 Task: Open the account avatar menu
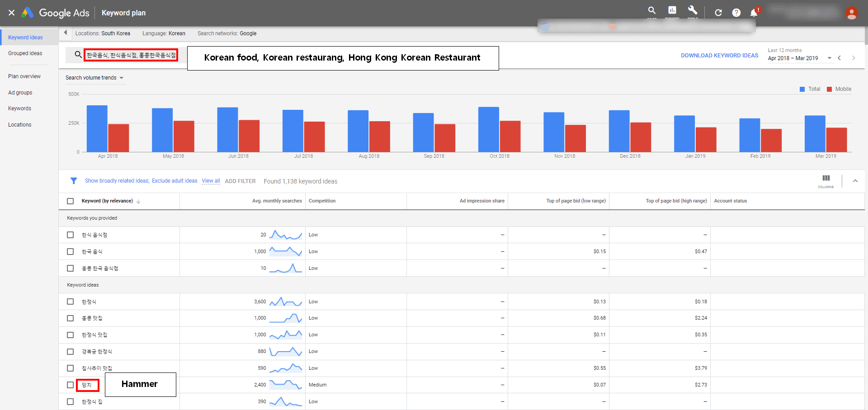(851, 13)
